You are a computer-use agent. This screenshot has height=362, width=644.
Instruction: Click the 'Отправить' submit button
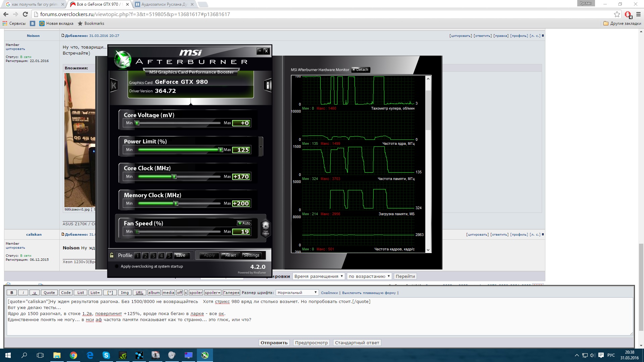(274, 343)
